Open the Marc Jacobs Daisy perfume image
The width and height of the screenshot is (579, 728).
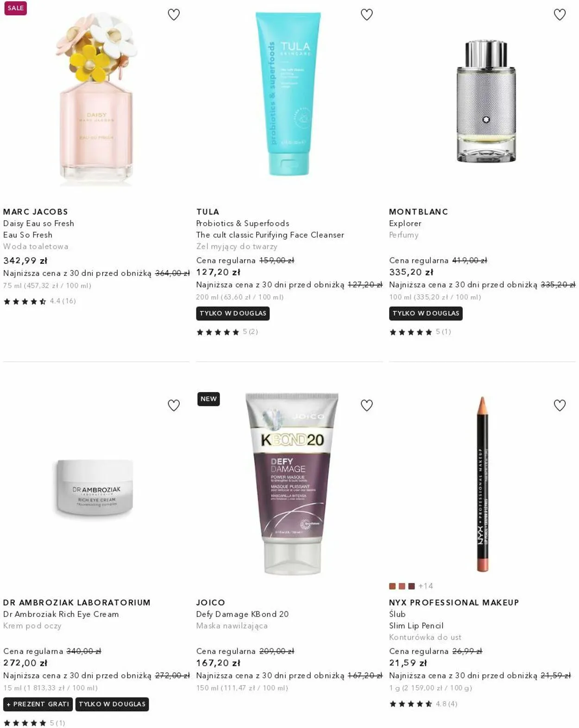pos(96,100)
